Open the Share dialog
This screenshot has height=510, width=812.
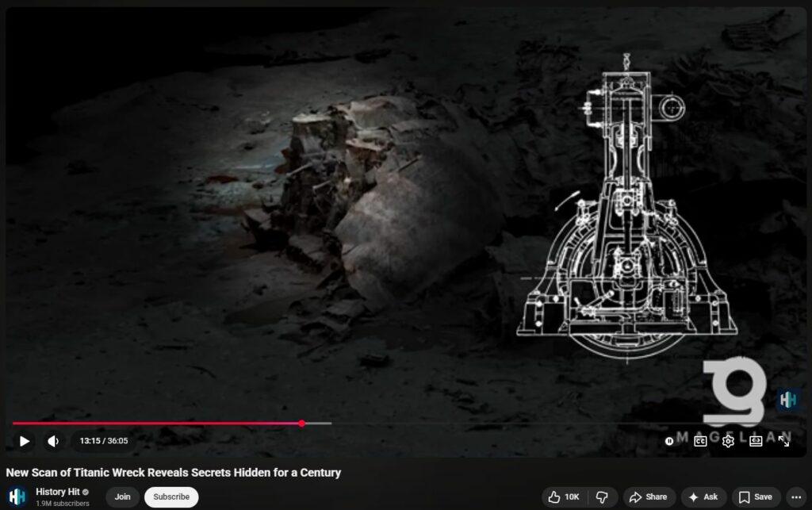pos(648,497)
